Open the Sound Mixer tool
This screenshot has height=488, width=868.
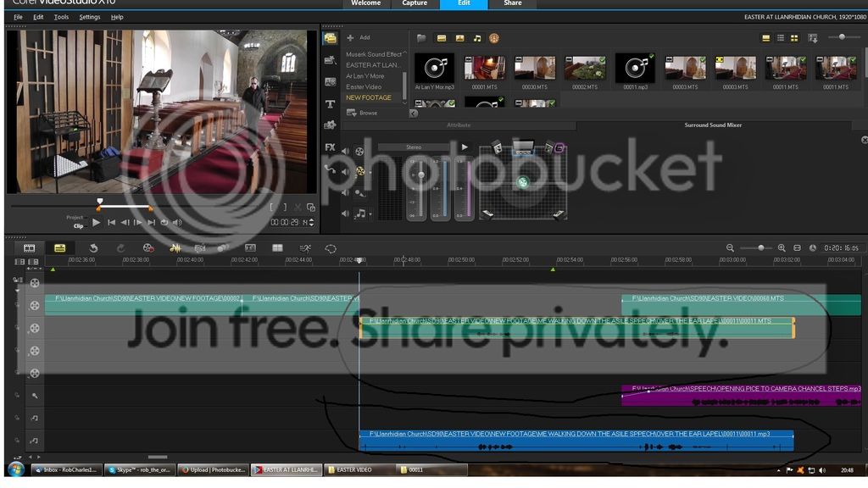tap(174, 247)
